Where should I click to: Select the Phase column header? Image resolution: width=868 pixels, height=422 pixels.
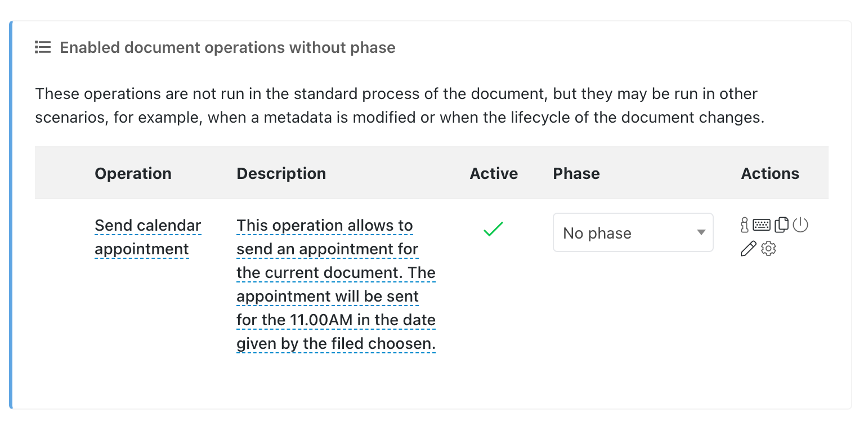[x=576, y=173]
